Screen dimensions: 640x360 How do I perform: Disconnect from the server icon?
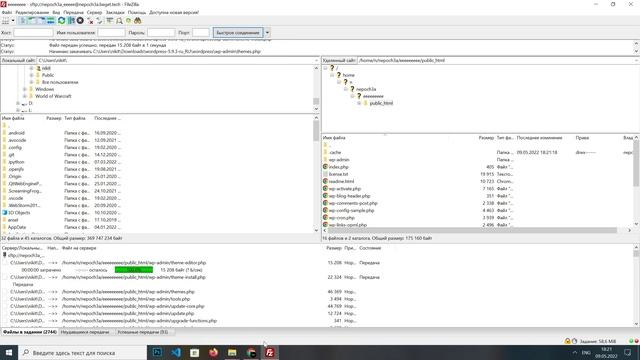click(90, 20)
